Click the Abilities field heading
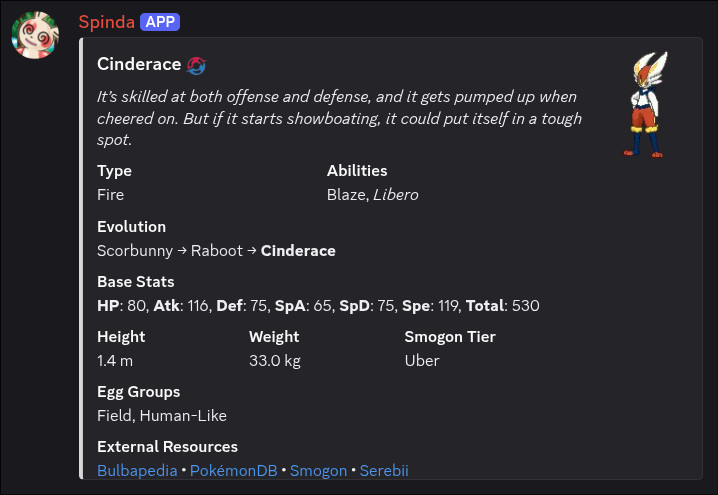The image size is (718, 495). click(x=357, y=171)
